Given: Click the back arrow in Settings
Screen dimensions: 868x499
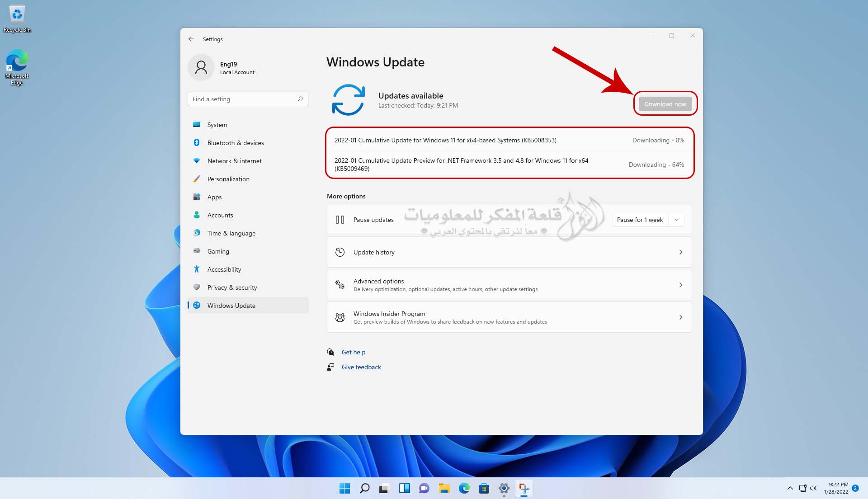Looking at the screenshot, I should click(191, 39).
